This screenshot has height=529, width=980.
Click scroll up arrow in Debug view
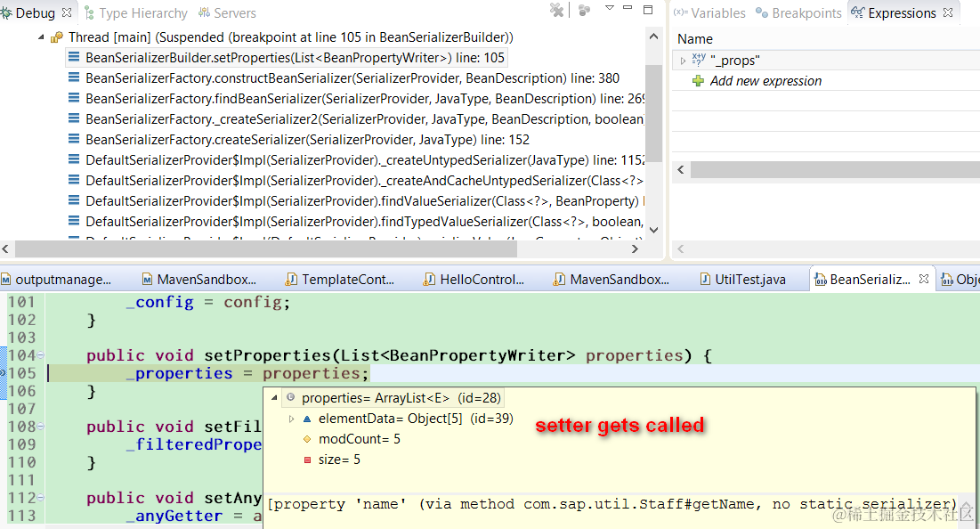(653, 37)
